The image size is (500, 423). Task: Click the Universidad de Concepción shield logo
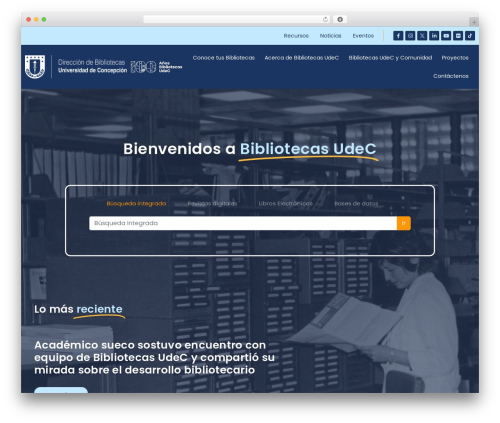point(35,67)
